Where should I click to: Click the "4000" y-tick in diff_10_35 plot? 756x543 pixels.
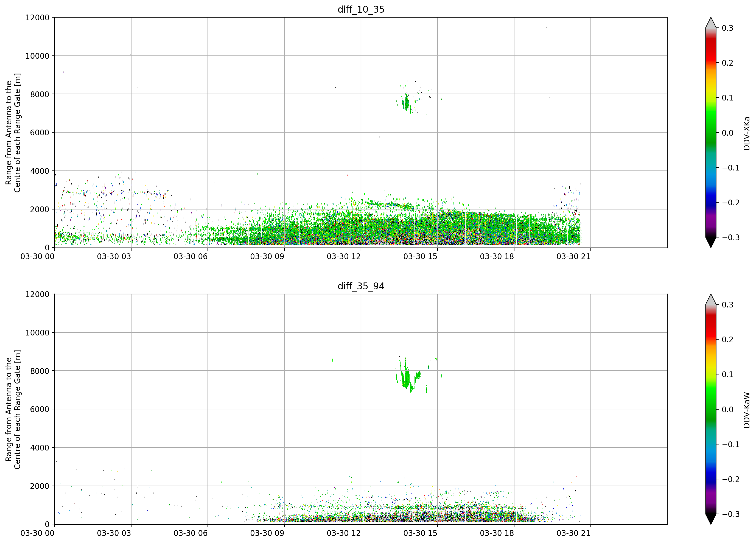[40, 171]
